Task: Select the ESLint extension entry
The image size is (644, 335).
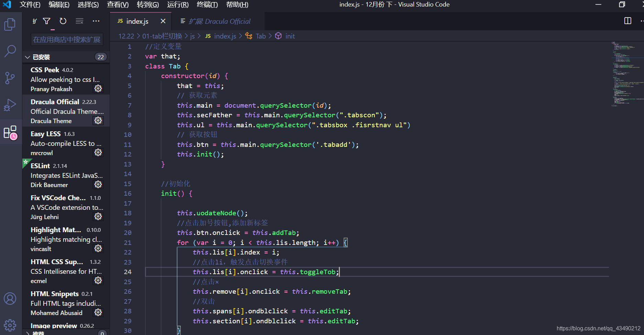Action: tap(66, 175)
